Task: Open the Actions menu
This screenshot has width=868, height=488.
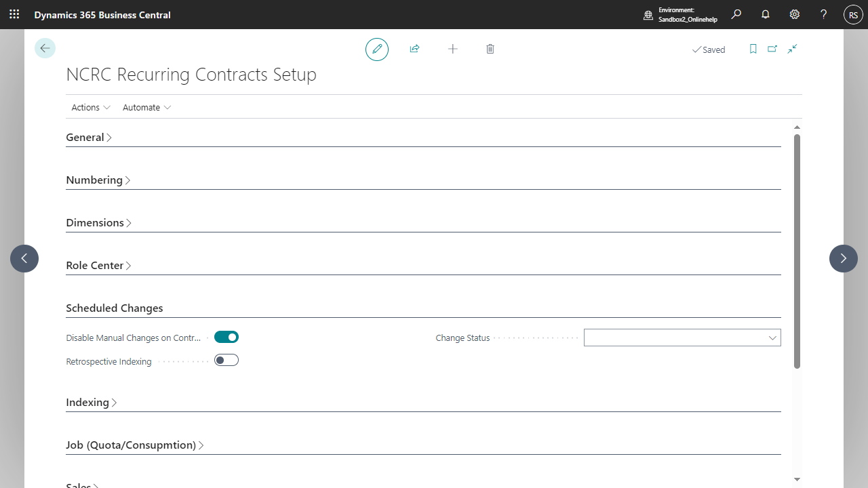Action: pyautogui.click(x=91, y=107)
